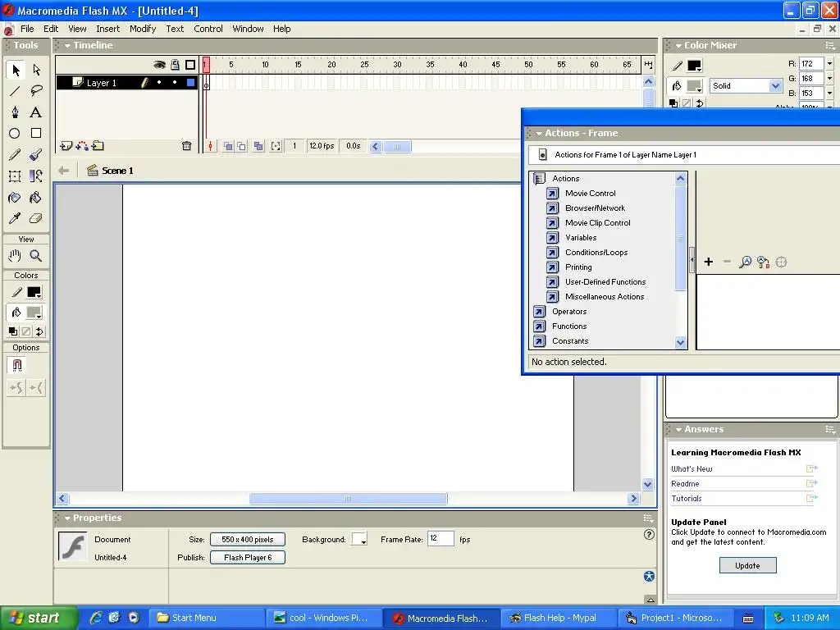The height and width of the screenshot is (630, 840).
Task: Delete layer with the trash icon
Action: (x=186, y=146)
